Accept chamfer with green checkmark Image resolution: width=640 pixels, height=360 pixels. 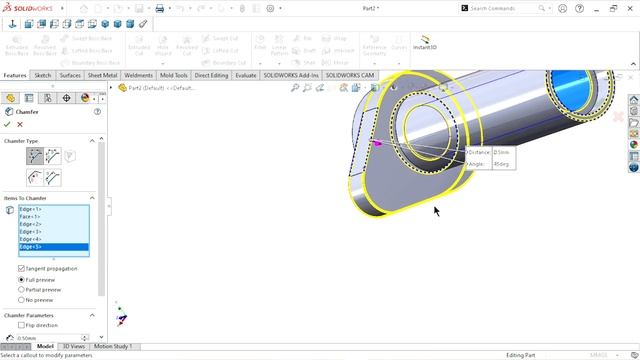coord(7,124)
